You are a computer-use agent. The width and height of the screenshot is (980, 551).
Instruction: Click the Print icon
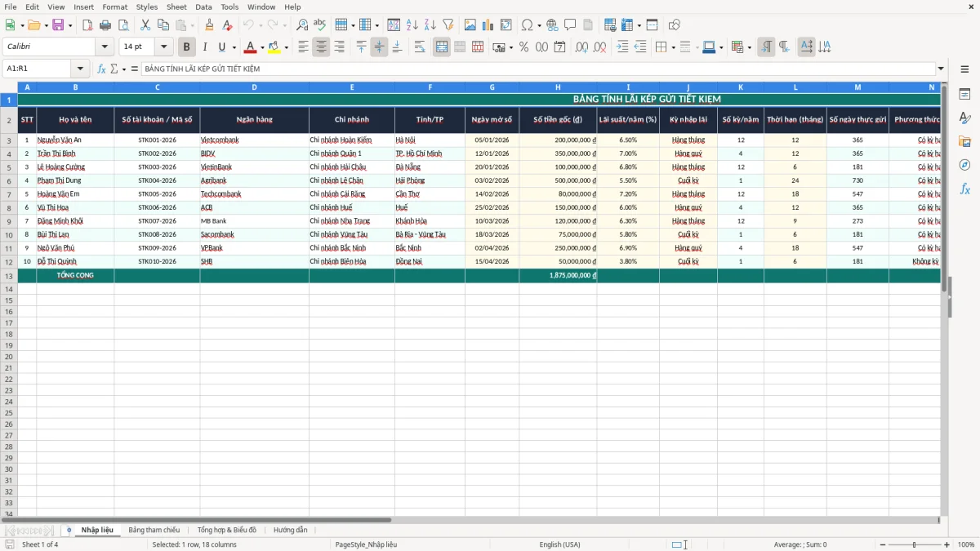pos(105,25)
